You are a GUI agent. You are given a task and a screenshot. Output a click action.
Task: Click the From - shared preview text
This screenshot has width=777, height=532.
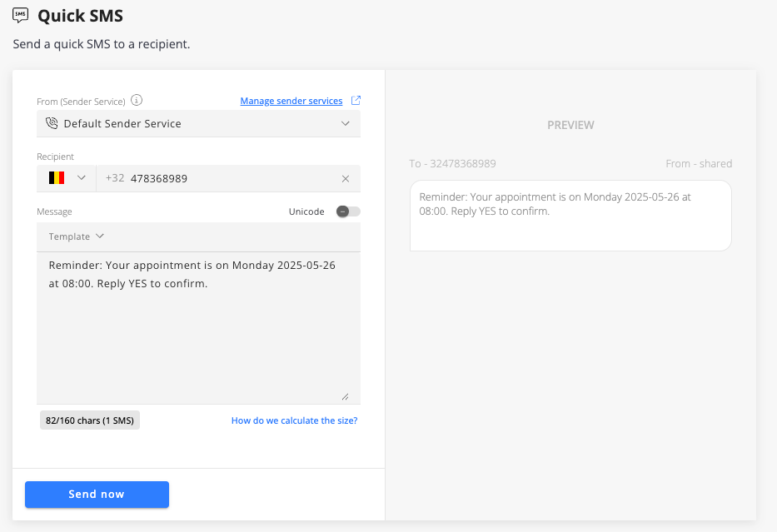tap(699, 164)
